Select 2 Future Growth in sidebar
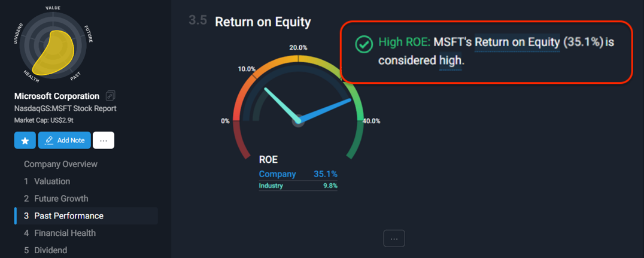 (56, 198)
